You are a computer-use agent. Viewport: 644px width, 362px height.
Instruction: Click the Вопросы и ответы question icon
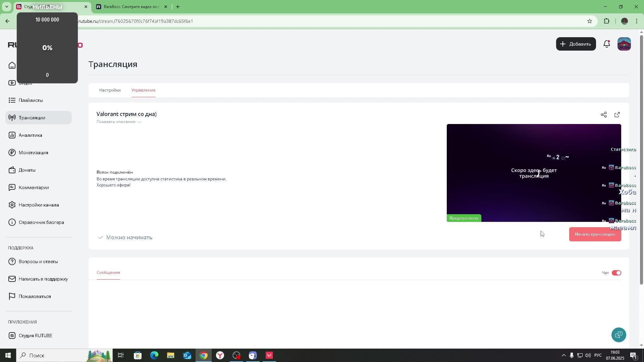tap(12, 261)
